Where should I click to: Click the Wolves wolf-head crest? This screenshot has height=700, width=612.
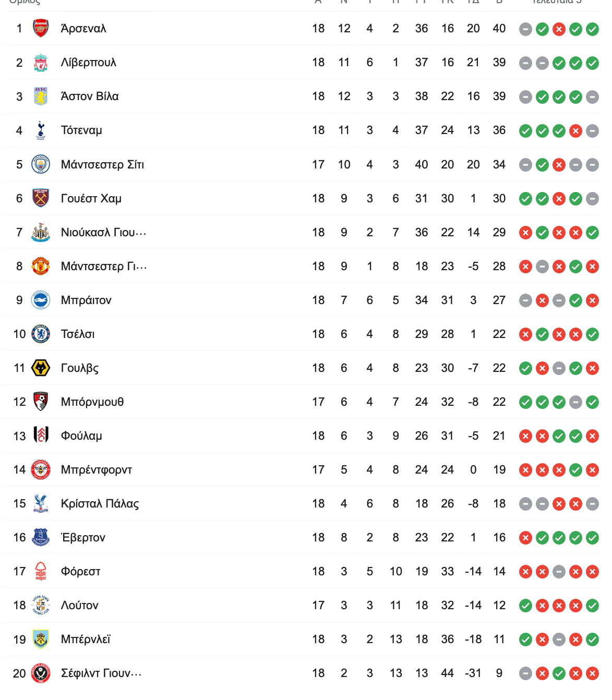41,368
